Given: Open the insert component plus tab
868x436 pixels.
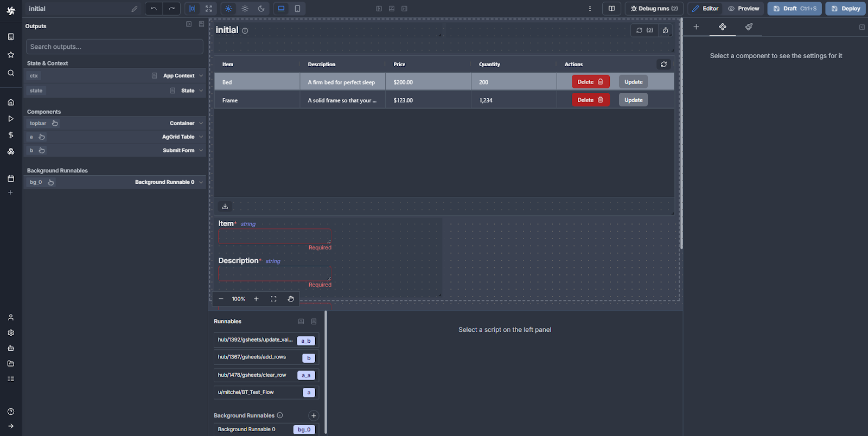Looking at the screenshot, I should coord(697,27).
